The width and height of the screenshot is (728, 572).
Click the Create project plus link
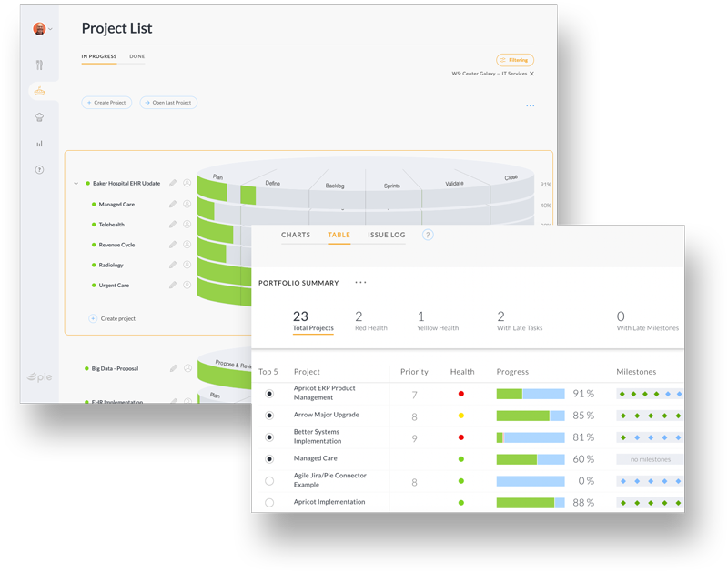pyautogui.click(x=112, y=318)
